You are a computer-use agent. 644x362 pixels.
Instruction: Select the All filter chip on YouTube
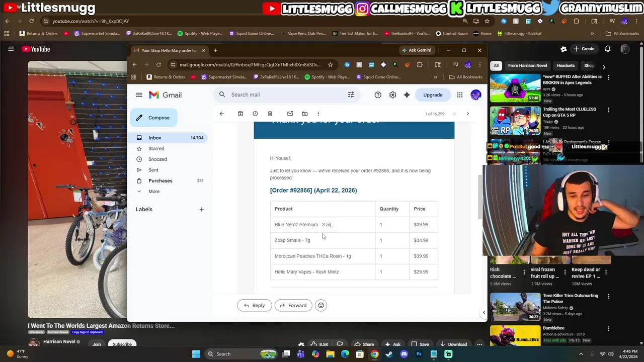tap(496, 65)
